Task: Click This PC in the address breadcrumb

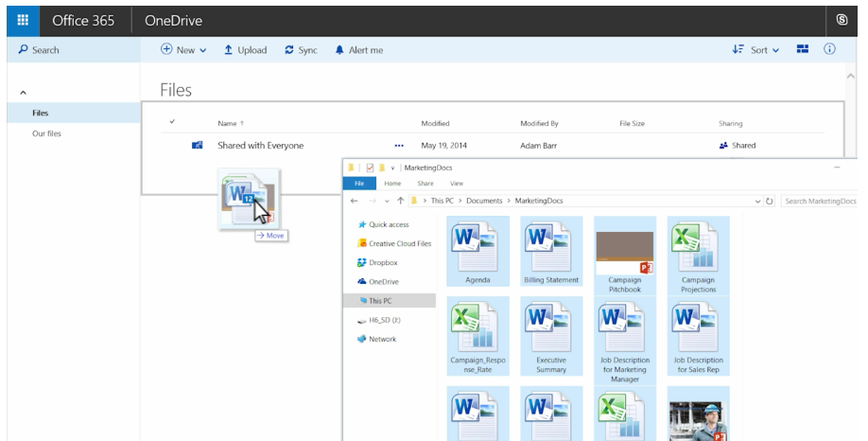Action: (x=442, y=202)
